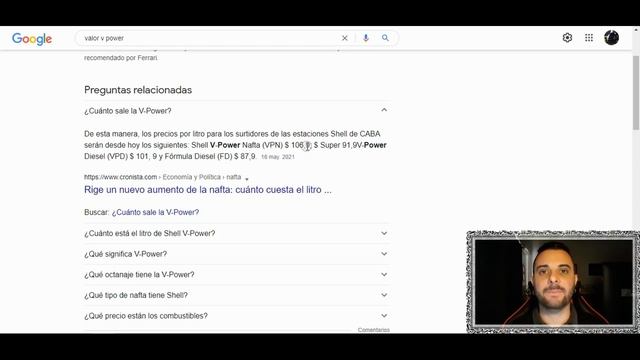Click the '16 may. 2021' date text
Screen dimensions: 640x360
(x=278, y=157)
